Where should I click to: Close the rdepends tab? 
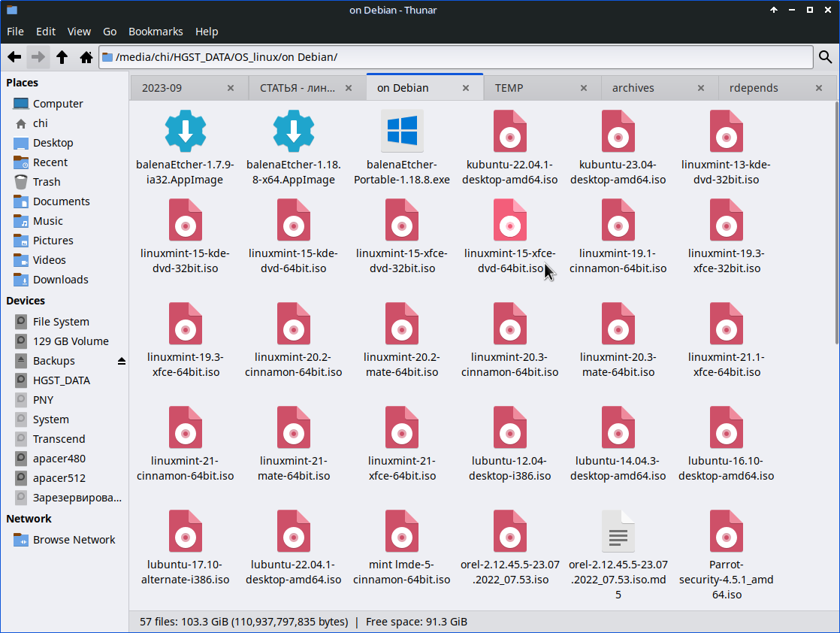(818, 88)
